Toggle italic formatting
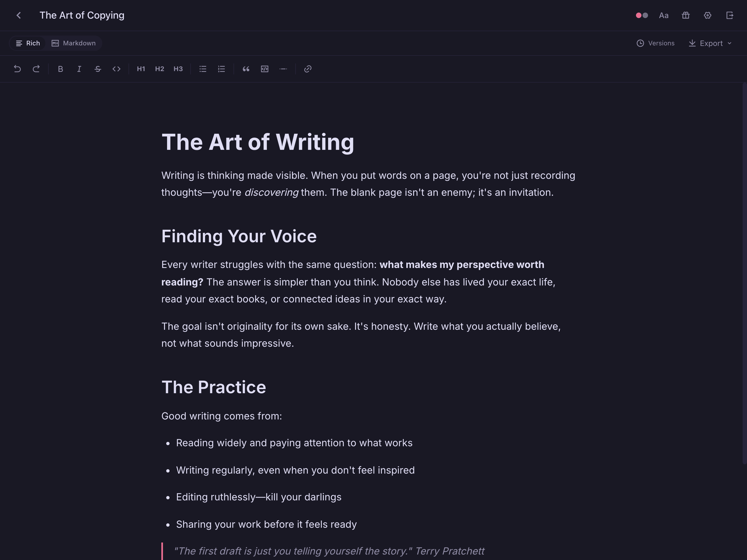 coord(79,69)
